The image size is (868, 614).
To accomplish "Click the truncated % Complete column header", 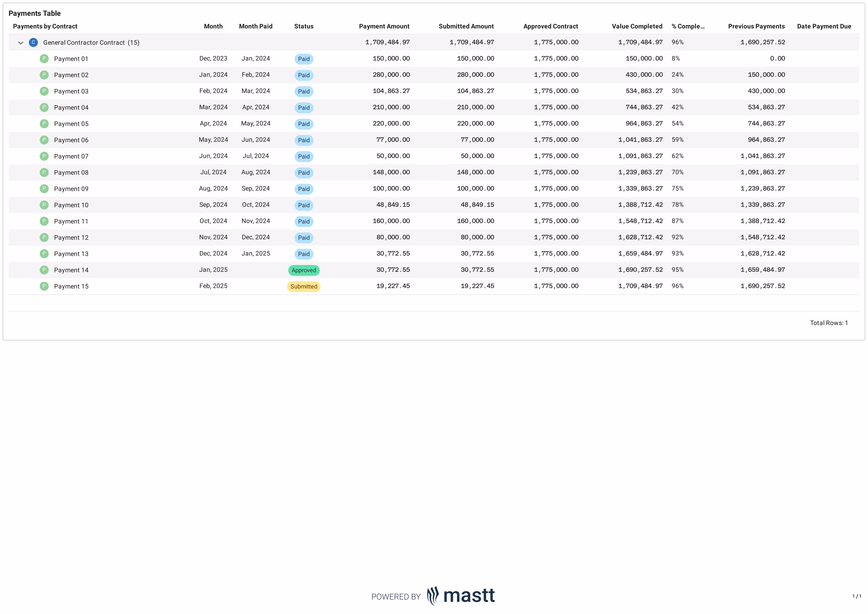I will pos(688,26).
